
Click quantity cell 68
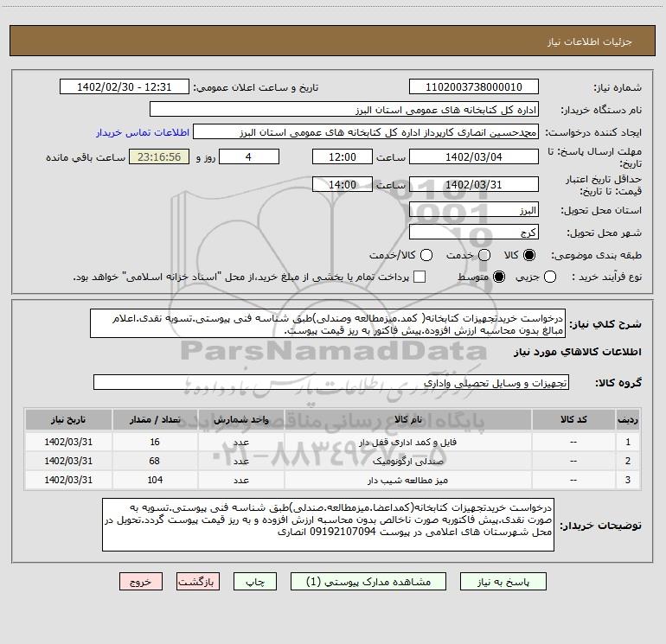coord(155,461)
